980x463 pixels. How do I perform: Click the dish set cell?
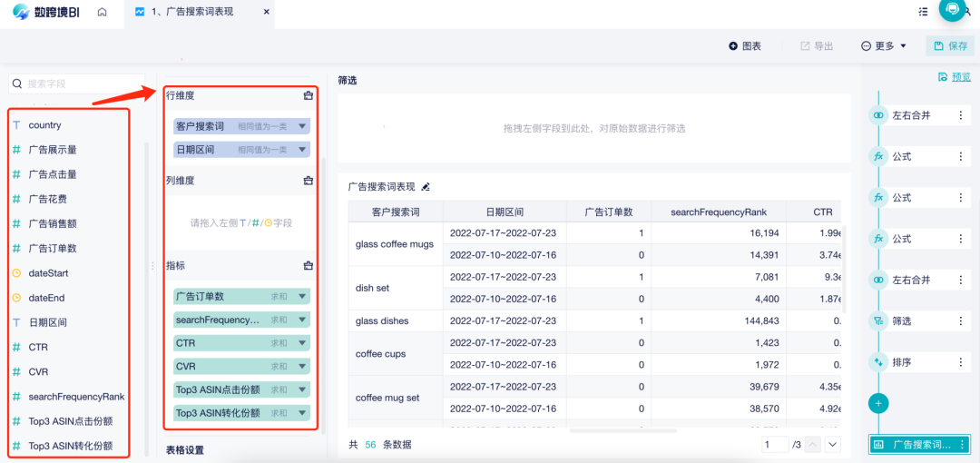(396, 289)
